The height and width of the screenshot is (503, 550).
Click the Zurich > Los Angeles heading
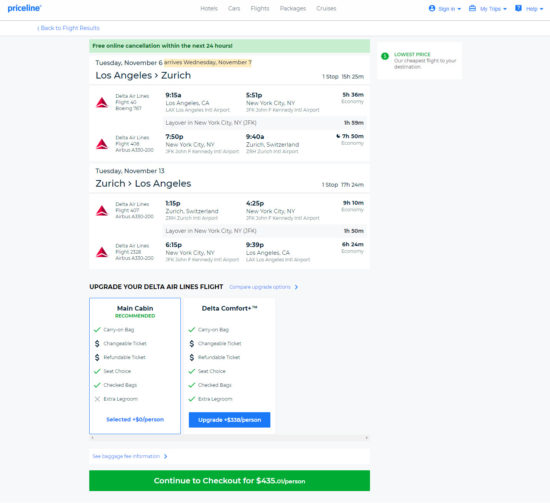pos(143,183)
